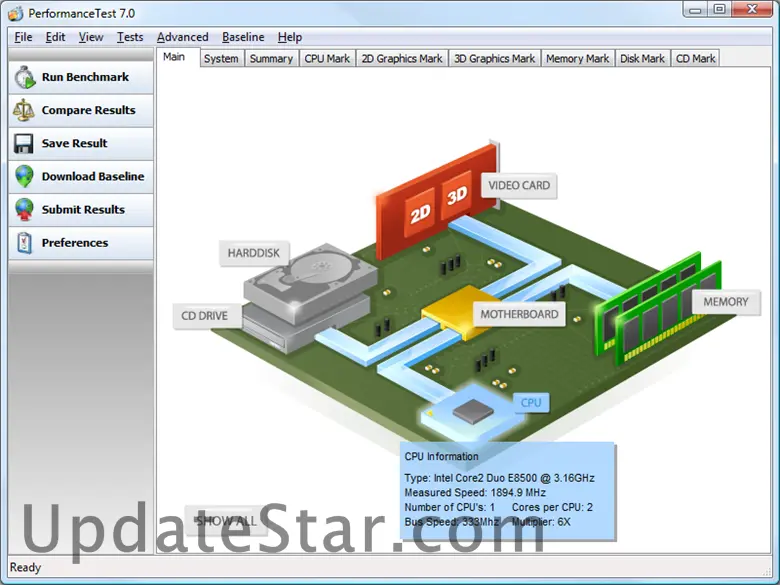Image resolution: width=780 pixels, height=585 pixels.
Task: Switch to the Summary tab
Action: [x=271, y=59]
